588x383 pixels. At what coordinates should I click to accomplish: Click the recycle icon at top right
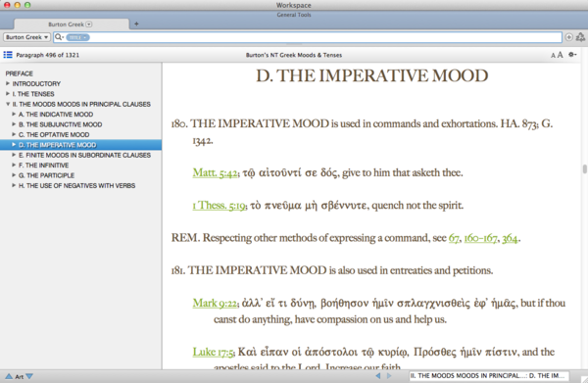coord(580,36)
